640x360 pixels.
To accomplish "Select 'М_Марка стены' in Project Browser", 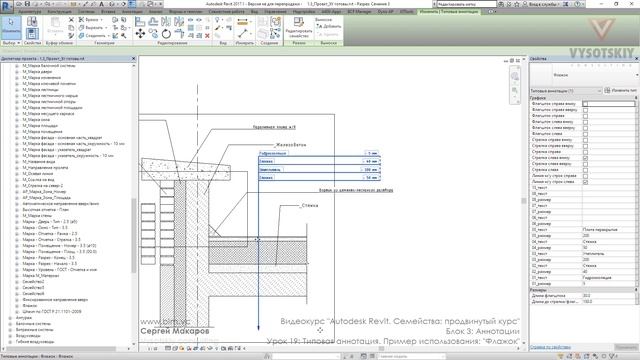I will coord(37,216).
